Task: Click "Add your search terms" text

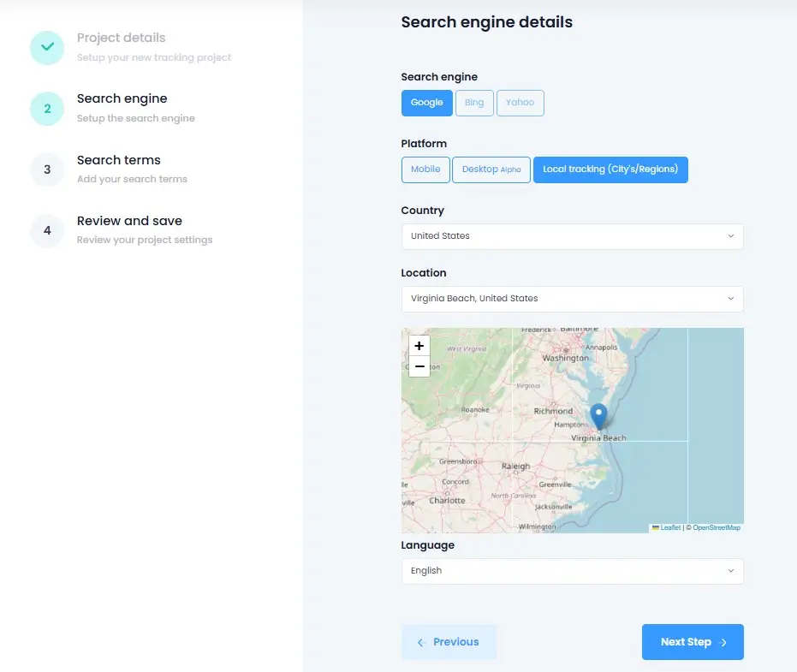Action: coord(132,179)
